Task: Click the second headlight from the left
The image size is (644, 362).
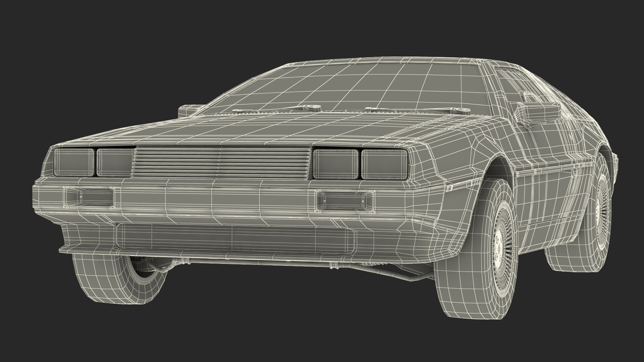Action: point(115,162)
